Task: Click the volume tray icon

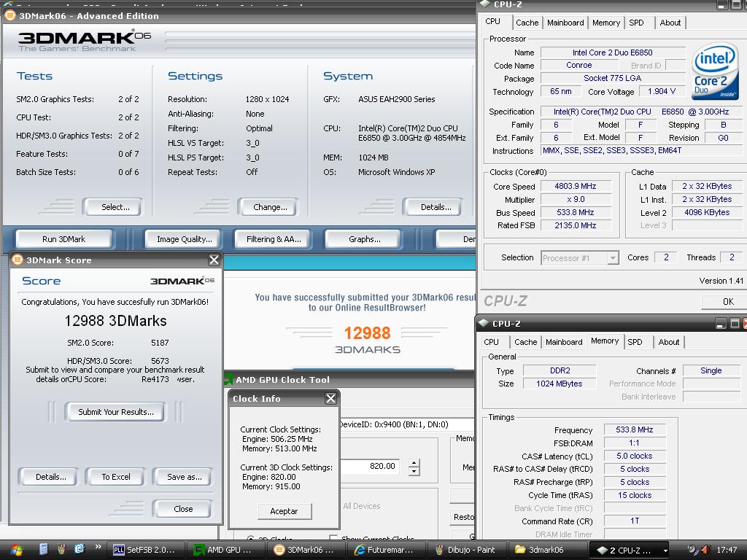Action: (705, 550)
